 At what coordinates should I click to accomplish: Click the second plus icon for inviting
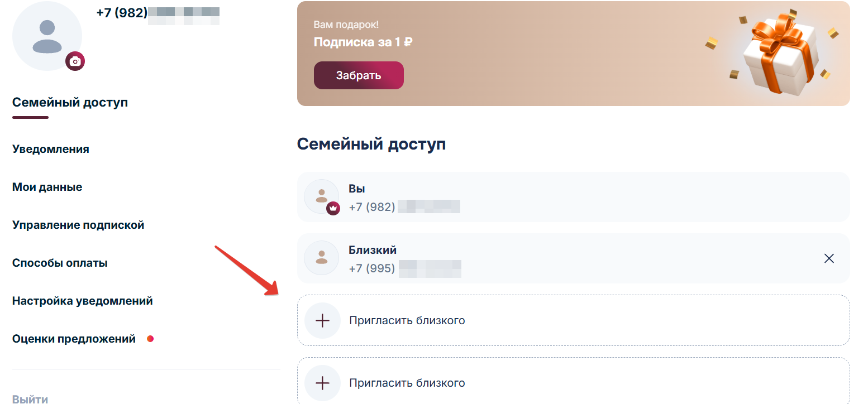(322, 383)
